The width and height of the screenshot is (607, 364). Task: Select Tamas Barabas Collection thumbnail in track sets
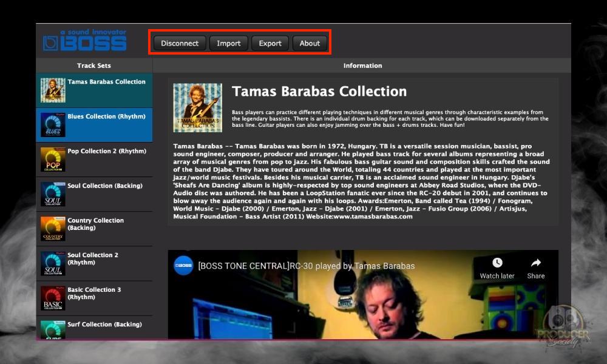point(53,90)
